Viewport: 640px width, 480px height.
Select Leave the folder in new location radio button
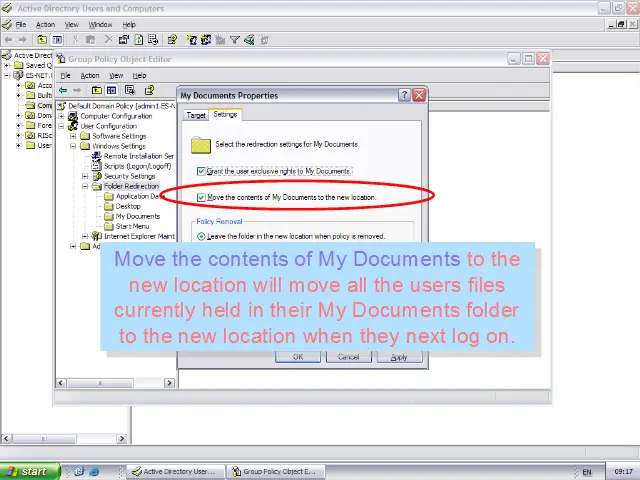click(201, 236)
